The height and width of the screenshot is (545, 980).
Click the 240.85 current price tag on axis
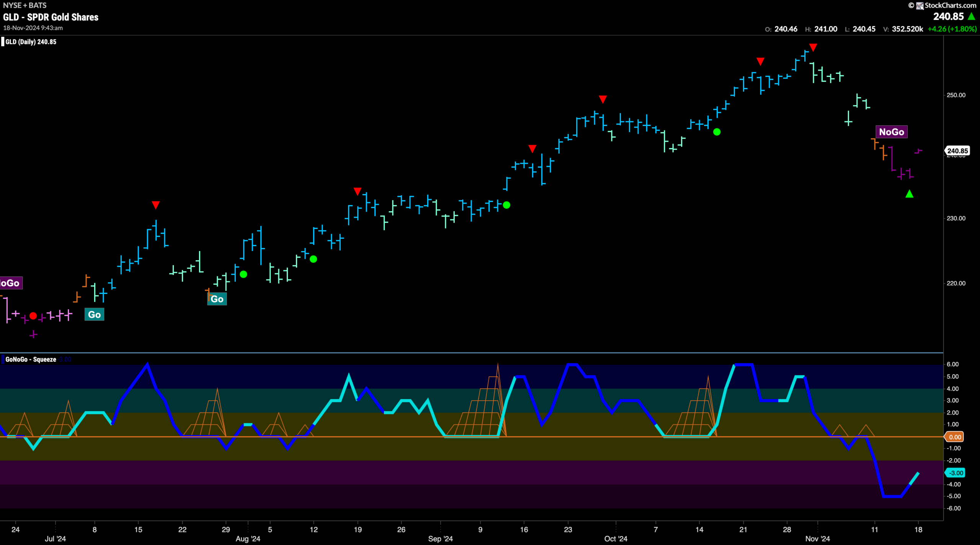coord(957,151)
